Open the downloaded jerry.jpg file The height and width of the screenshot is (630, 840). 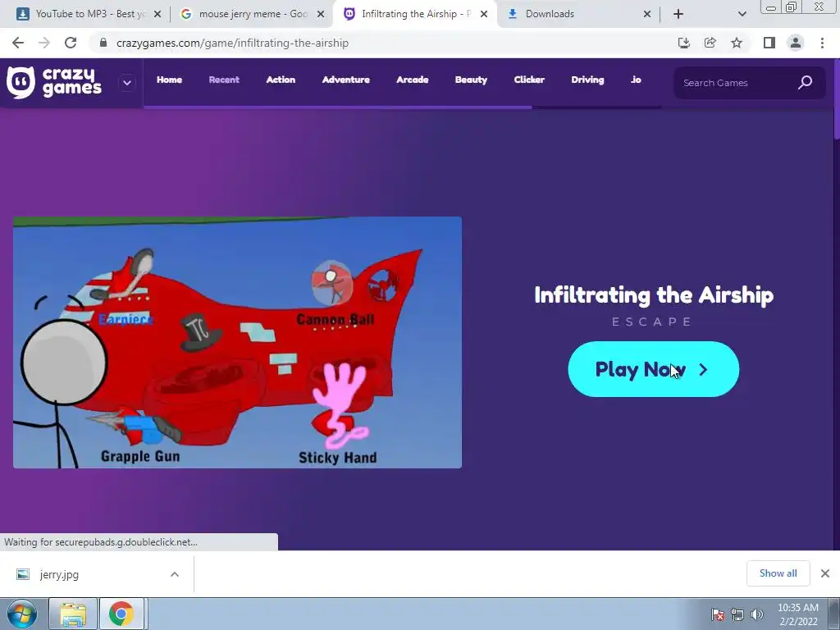click(x=59, y=574)
